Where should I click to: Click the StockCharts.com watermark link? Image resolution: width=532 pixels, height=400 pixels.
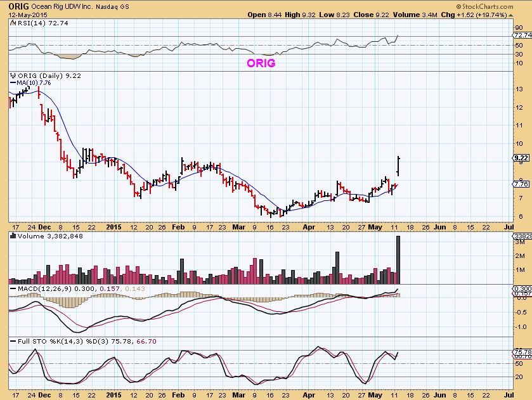pyautogui.click(x=493, y=7)
